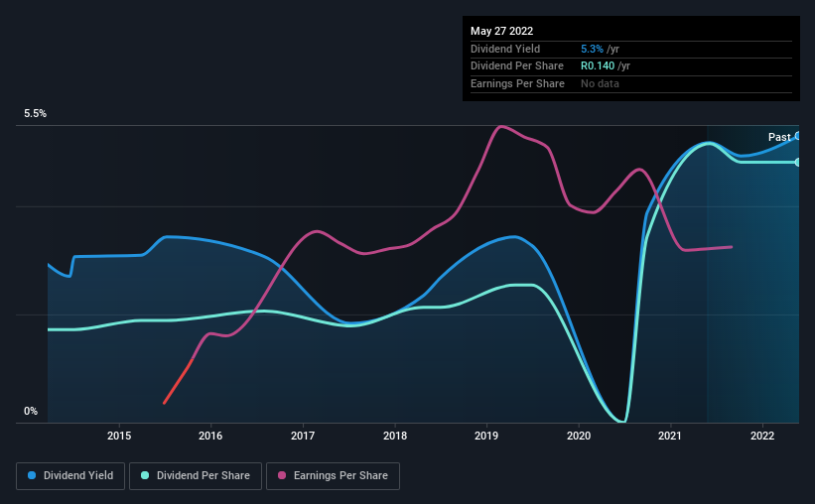
Task: Click the teal Dividend Per Share legend dot
Action: [x=145, y=475]
